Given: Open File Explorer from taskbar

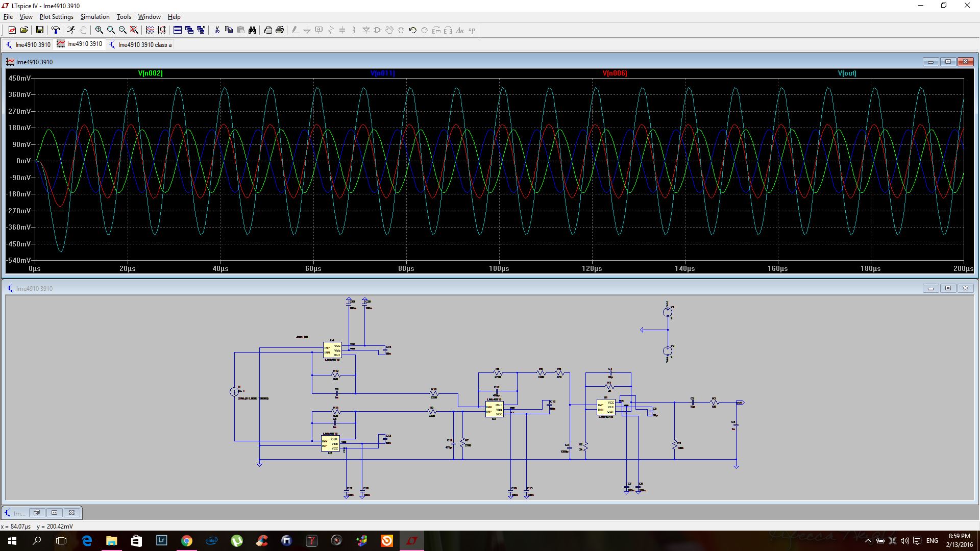Looking at the screenshot, I should (111, 540).
